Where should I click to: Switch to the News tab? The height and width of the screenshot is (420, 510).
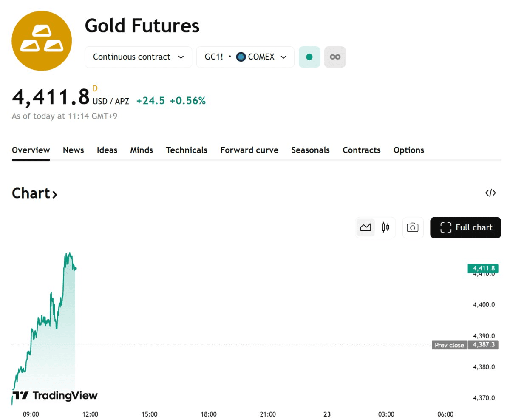coord(73,150)
